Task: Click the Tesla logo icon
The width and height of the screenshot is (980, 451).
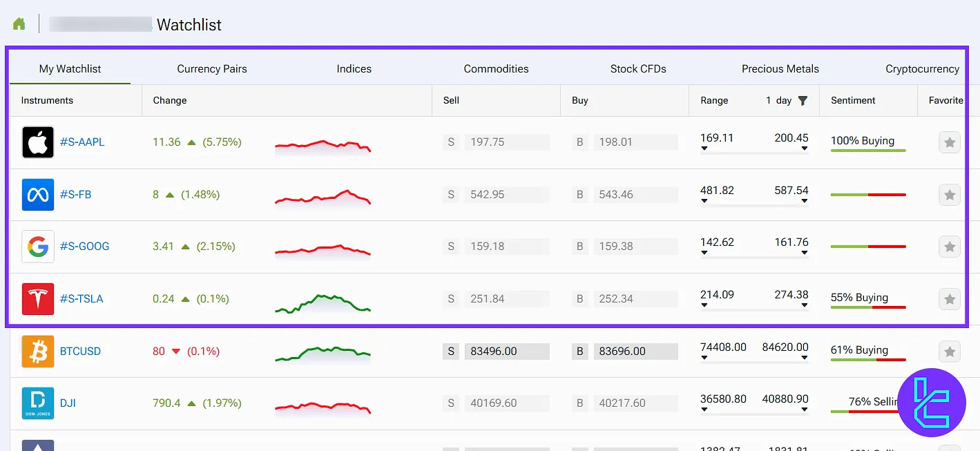Action: coord(38,299)
